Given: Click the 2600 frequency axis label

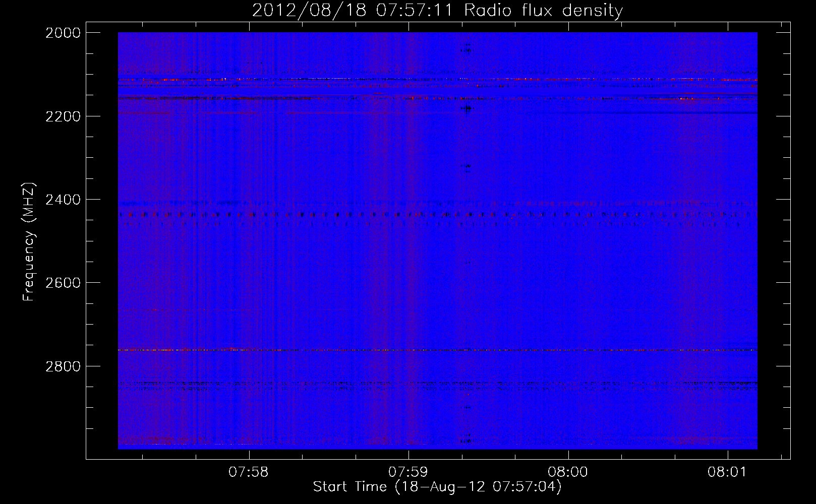Looking at the screenshot, I should point(63,283).
